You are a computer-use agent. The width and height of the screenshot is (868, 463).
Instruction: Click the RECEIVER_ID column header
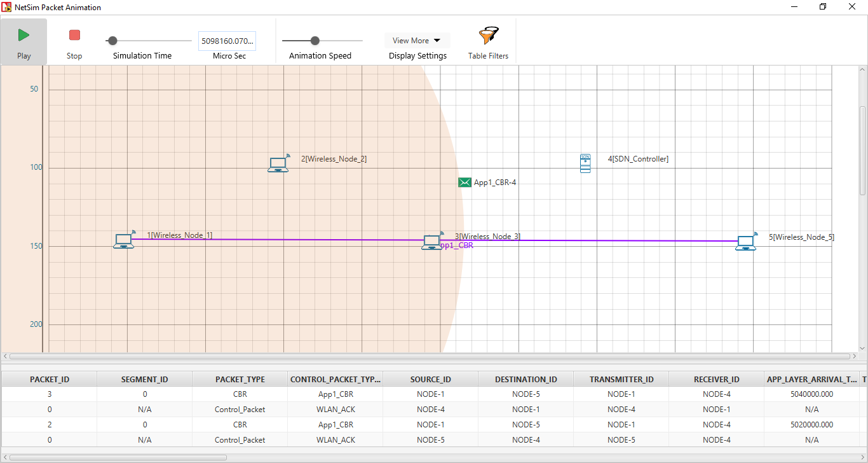pos(716,379)
